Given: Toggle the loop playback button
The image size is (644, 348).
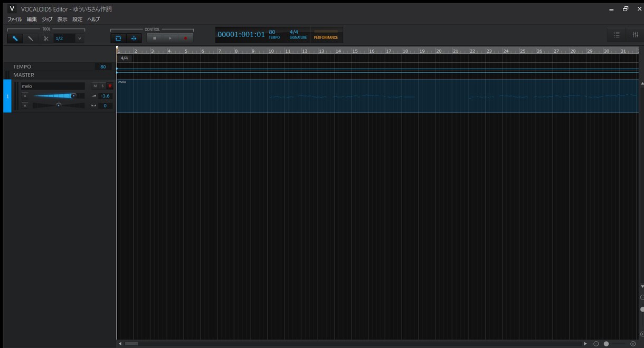Looking at the screenshot, I should point(118,38).
